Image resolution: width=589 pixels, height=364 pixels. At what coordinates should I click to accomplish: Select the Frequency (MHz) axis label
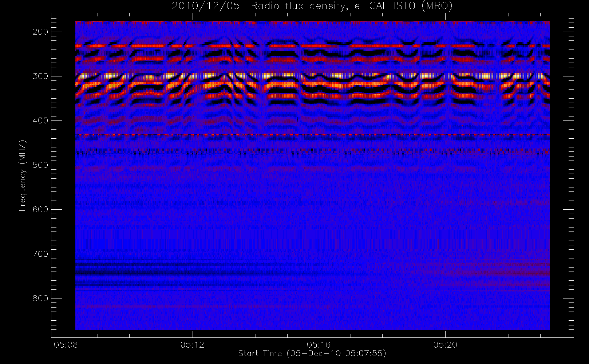pyautogui.click(x=23, y=175)
